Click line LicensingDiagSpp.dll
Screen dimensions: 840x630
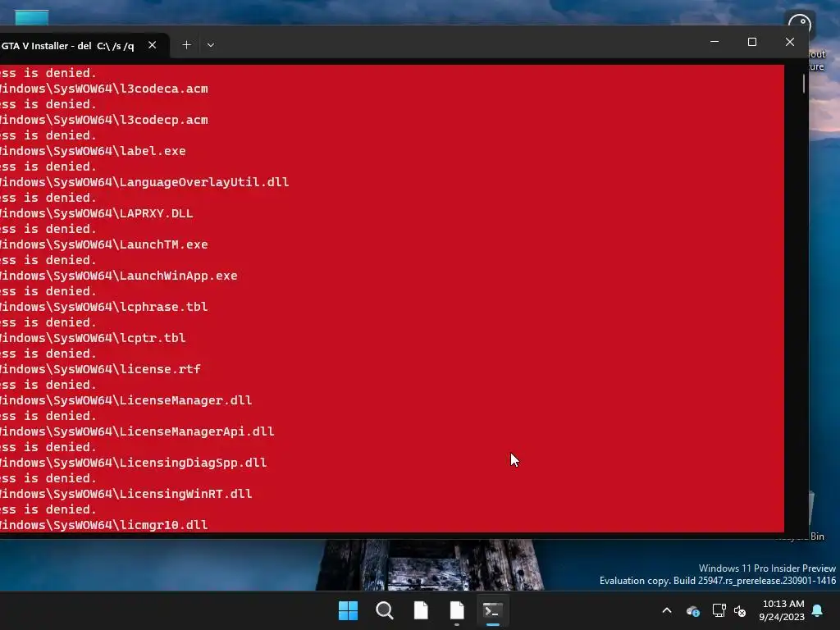134,463
